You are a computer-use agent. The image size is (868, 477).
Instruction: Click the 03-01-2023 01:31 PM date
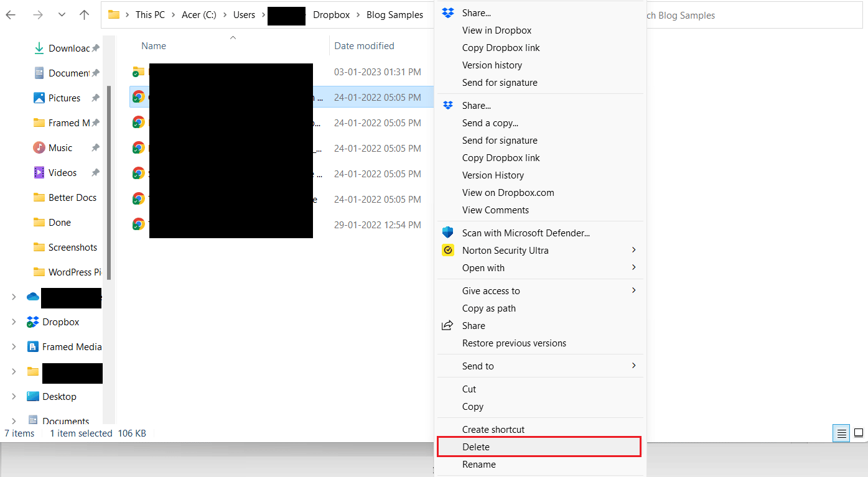378,72
